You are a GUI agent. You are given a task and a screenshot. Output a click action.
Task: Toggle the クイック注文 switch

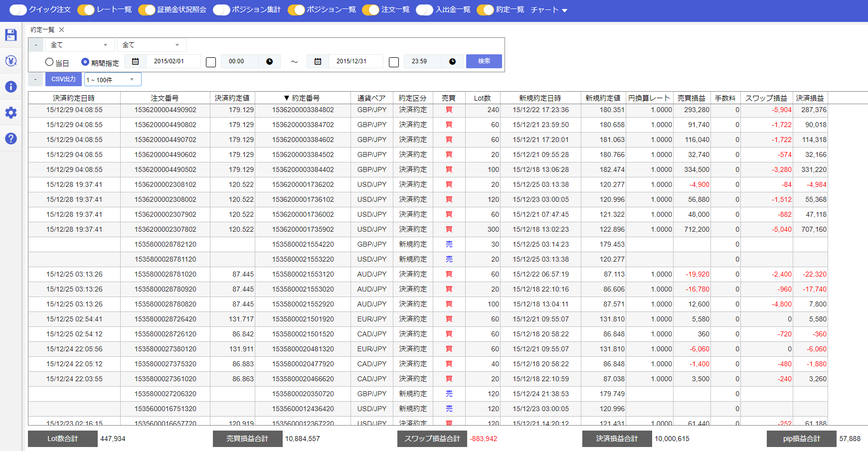[x=18, y=10]
